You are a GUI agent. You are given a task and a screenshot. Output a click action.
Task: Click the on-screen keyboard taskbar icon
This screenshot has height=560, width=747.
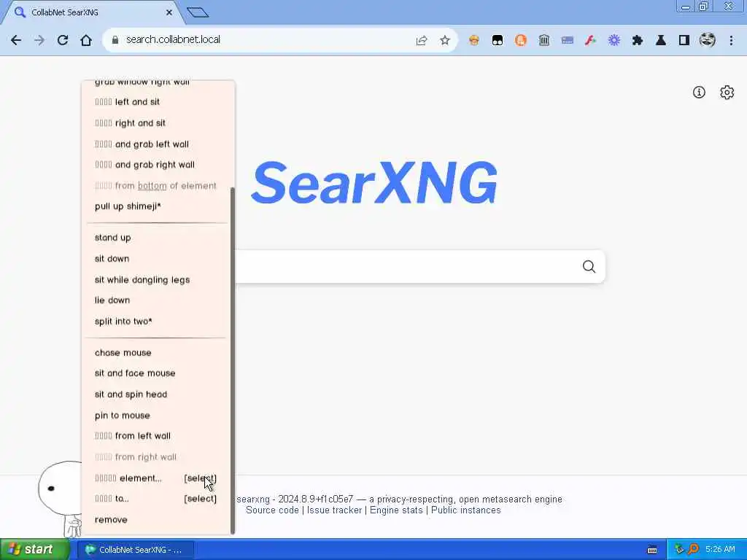click(x=652, y=550)
